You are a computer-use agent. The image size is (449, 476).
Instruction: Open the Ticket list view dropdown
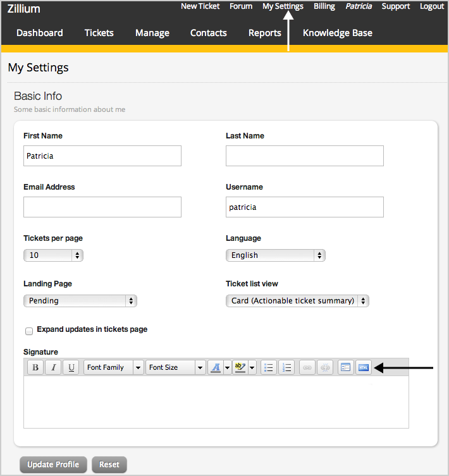click(x=297, y=301)
